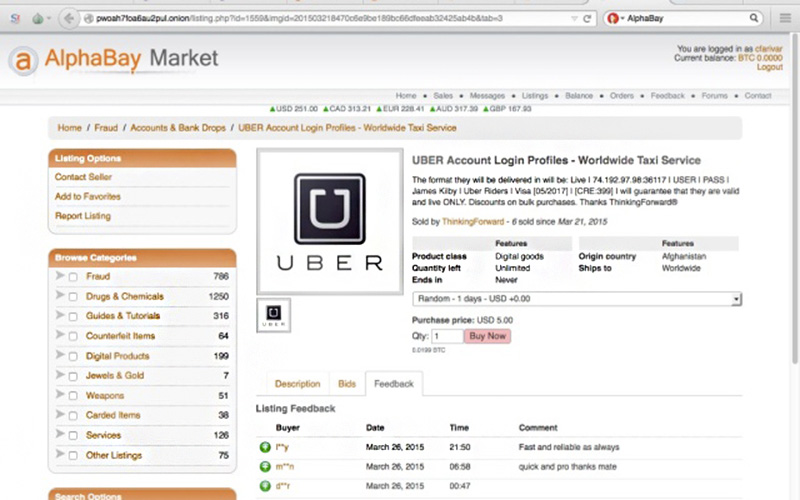The height and width of the screenshot is (500, 800).
Task: Click the S extension icon in toolbar
Action: pyautogui.click(x=15, y=19)
